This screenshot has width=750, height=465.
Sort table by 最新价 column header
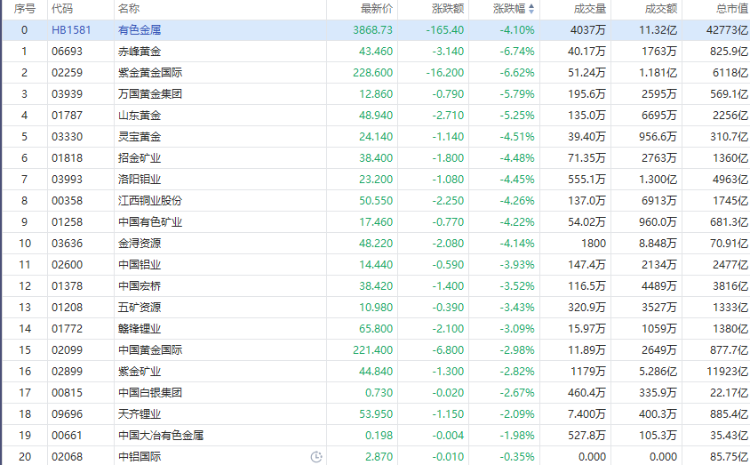tap(376, 9)
